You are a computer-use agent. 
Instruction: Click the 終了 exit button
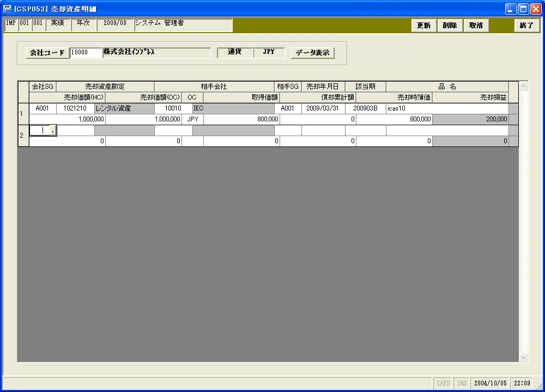(526, 26)
